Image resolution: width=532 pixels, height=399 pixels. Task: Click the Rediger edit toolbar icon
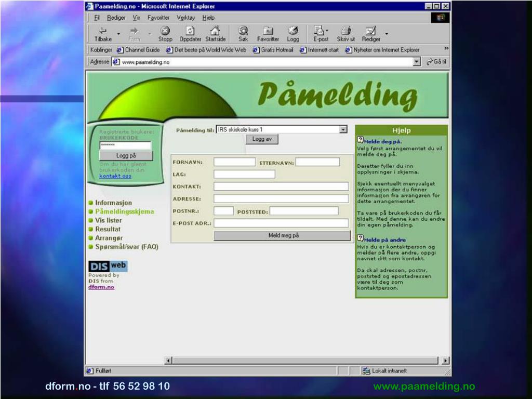[370, 31]
